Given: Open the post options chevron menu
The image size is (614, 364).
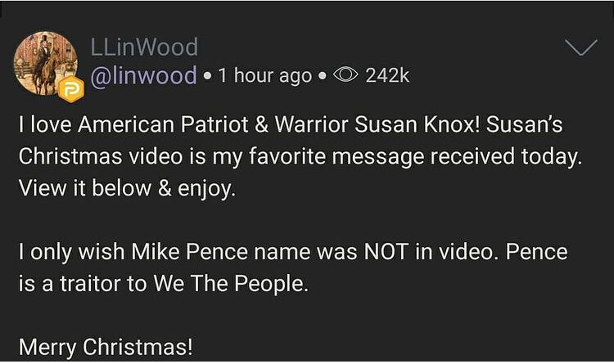Looking at the screenshot, I should pos(582,47).
